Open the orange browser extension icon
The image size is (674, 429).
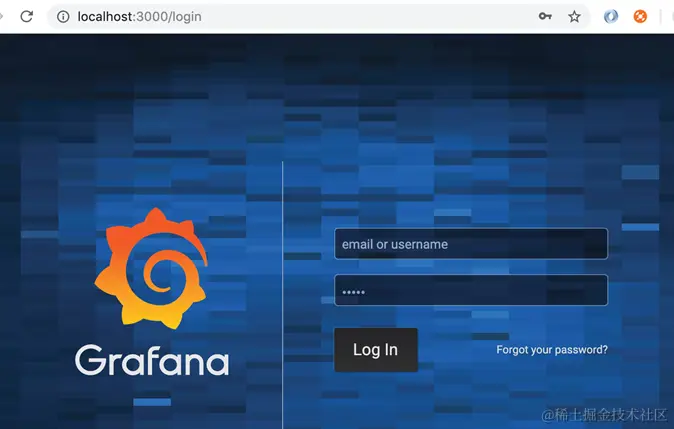(640, 16)
